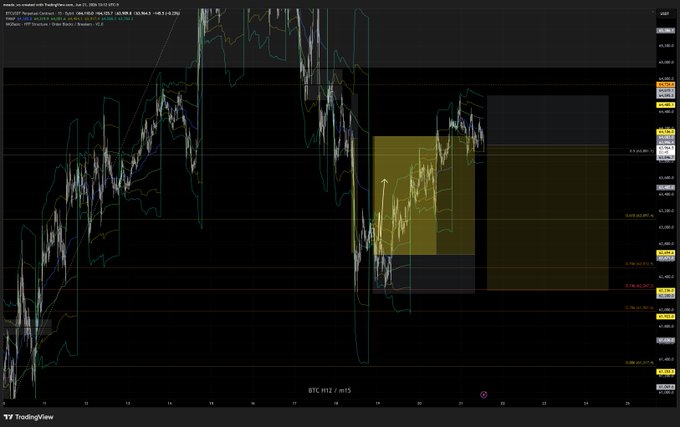Click the purple circular event marker above the date axis
680x427 pixels.
pyautogui.click(x=484, y=394)
